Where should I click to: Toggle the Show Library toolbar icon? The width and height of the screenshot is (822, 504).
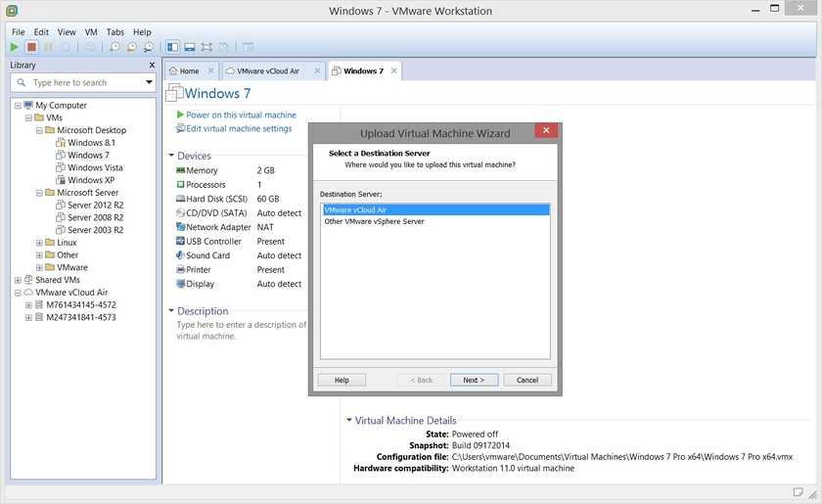tap(172, 47)
